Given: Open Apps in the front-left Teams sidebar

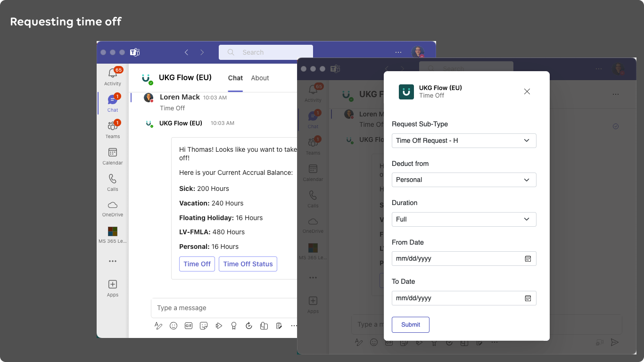Looking at the screenshot, I should pyautogui.click(x=113, y=288).
